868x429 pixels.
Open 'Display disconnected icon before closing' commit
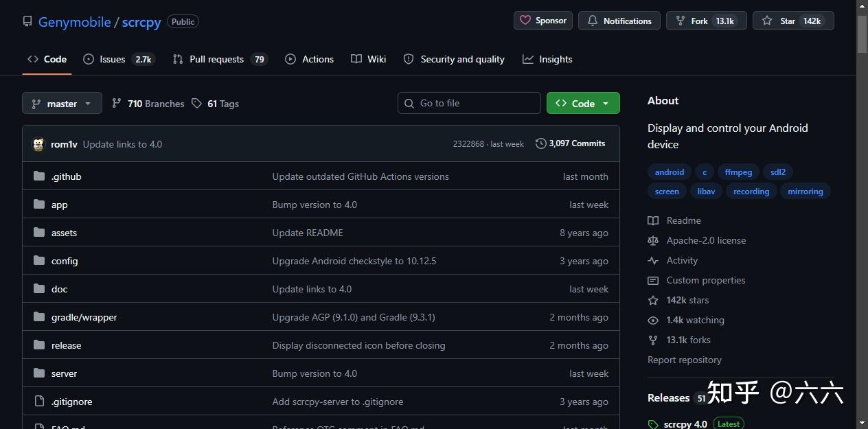click(x=358, y=345)
